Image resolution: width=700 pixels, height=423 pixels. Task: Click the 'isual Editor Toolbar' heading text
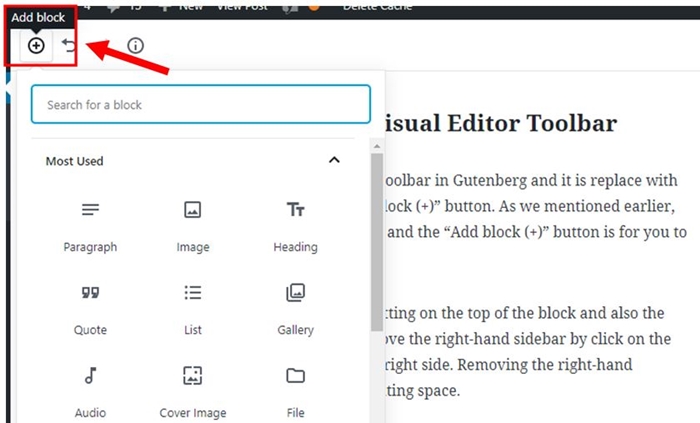click(501, 123)
